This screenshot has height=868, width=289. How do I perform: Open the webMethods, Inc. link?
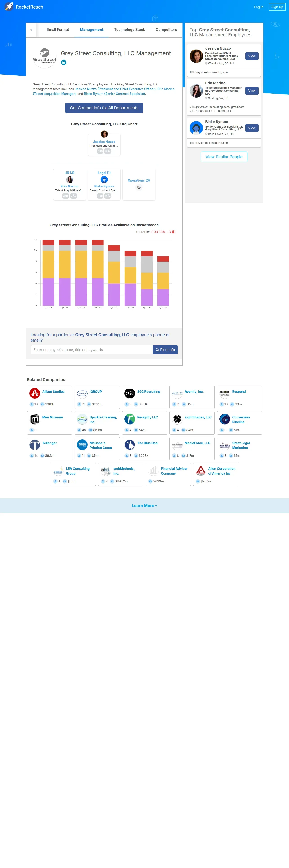(x=124, y=471)
